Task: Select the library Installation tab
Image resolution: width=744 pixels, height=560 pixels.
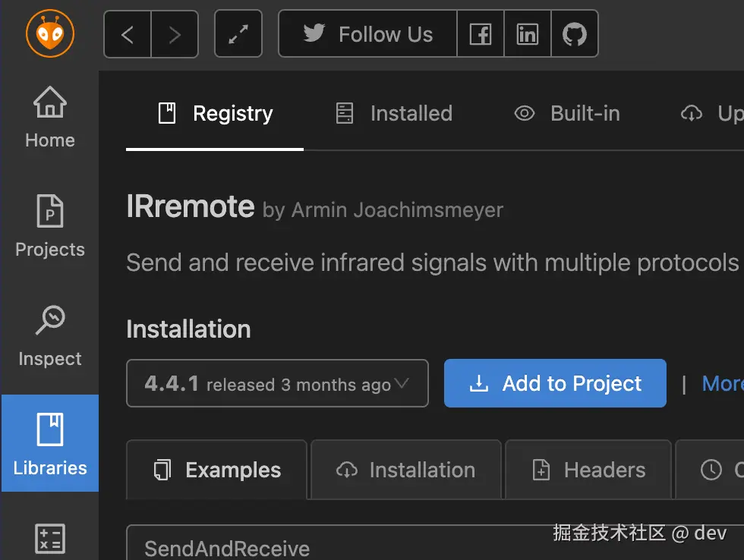Action: coord(406,470)
